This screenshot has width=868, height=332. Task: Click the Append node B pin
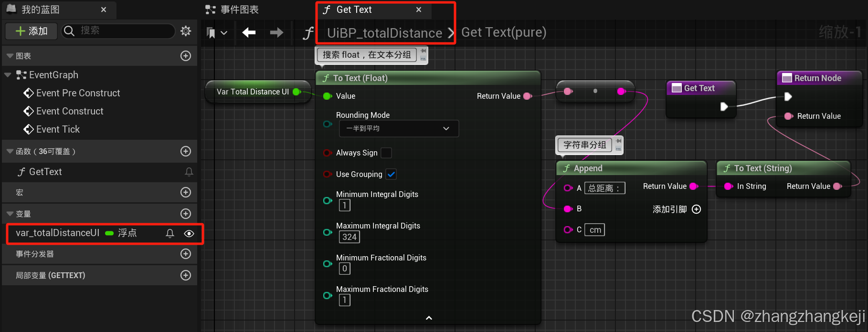(568, 209)
